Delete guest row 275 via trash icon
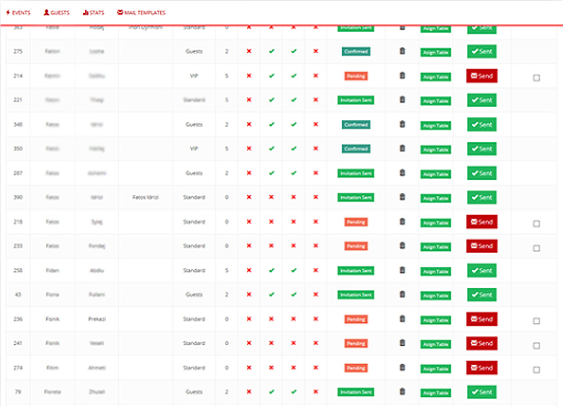Viewport: 563px width, 407px height. (402, 51)
